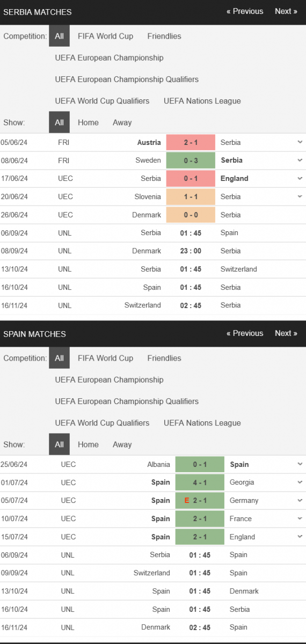Viewport: 306px width, 644px height.
Task: Expand the Albania vs Spain match chevron
Action: [299, 464]
